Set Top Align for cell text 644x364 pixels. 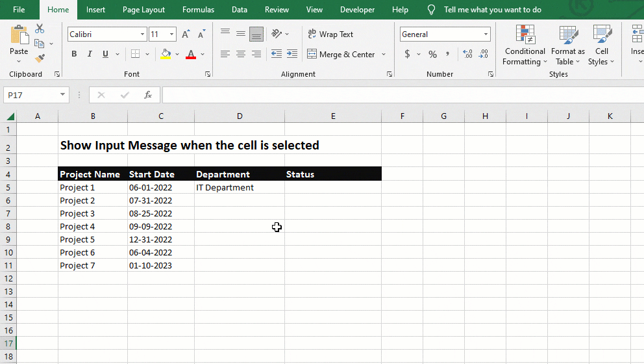(x=225, y=34)
